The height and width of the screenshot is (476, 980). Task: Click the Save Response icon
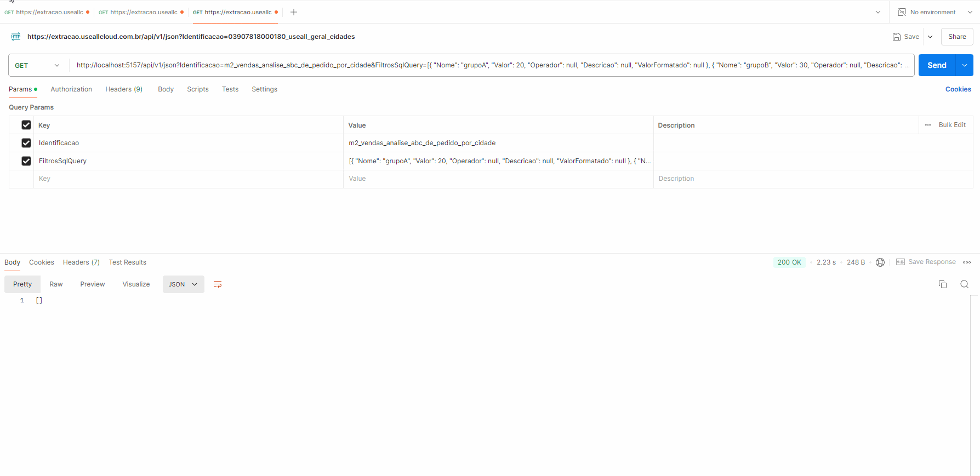tap(901, 262)
